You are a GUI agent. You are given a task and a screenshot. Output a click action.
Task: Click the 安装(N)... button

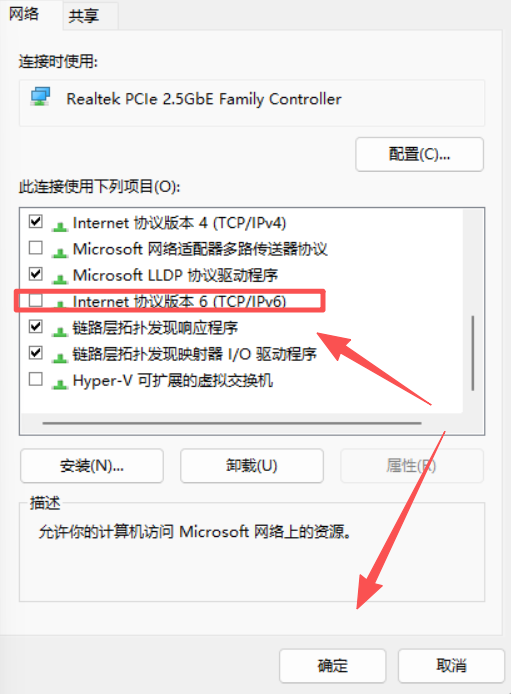tap(92, 466)
